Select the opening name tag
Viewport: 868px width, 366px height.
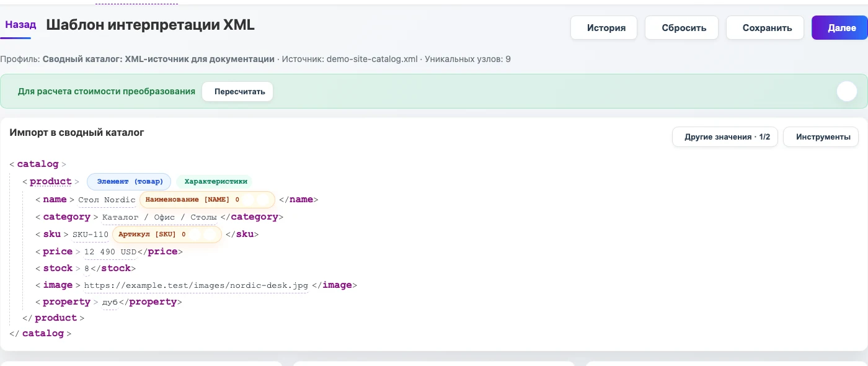coord(55,200)
